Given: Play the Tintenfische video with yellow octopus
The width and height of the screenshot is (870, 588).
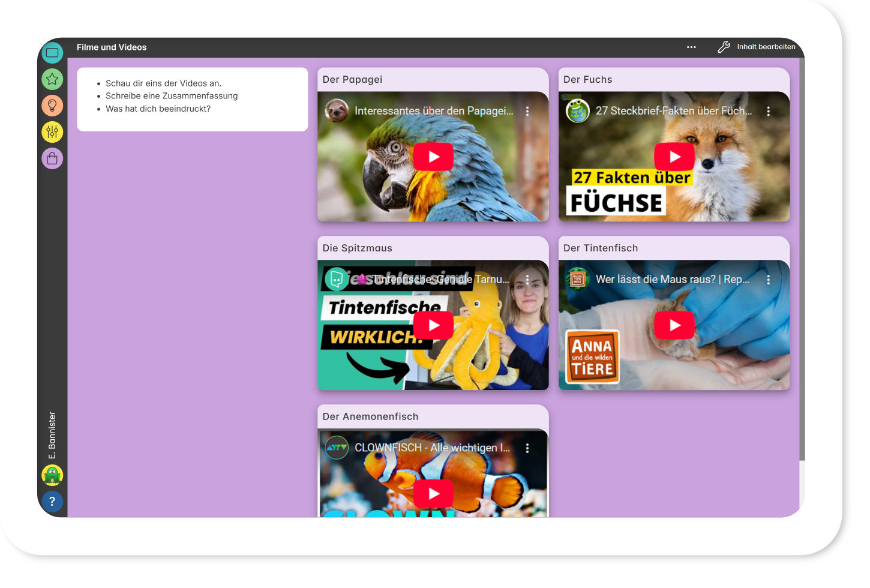Looking at the screenshot, I should [433, 325].
